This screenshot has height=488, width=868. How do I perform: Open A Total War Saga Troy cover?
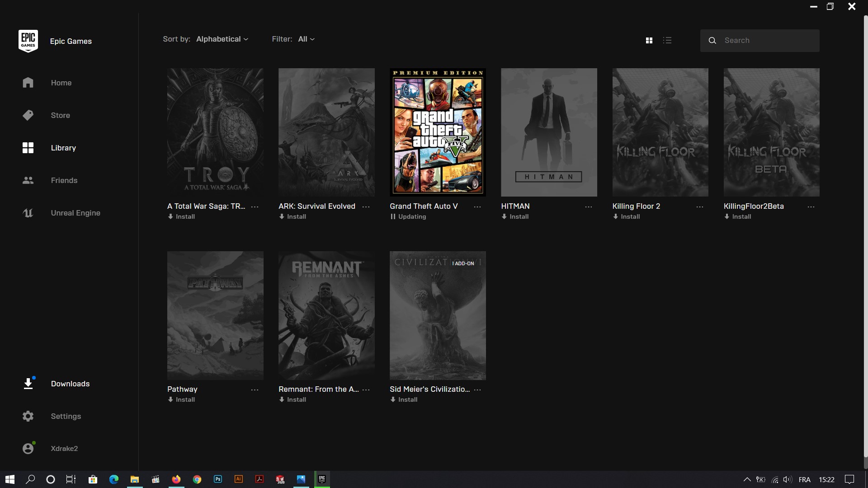pos(215,132)
